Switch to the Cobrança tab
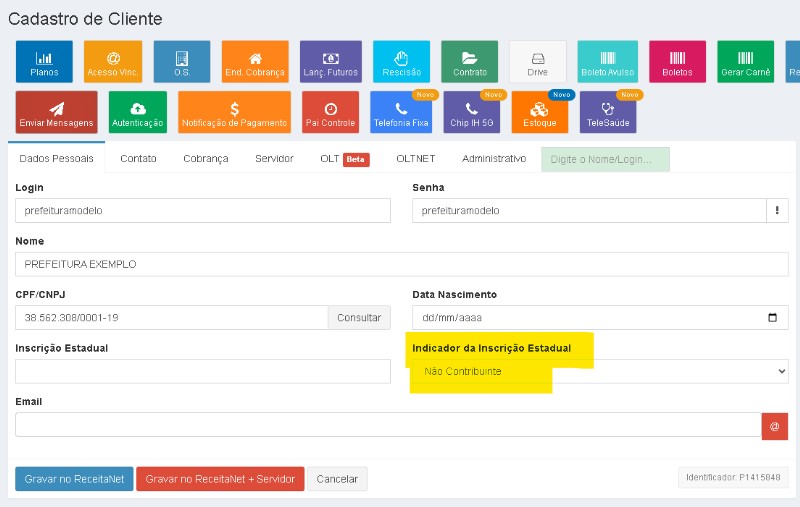The image size is (800, 507). point(205,158)
